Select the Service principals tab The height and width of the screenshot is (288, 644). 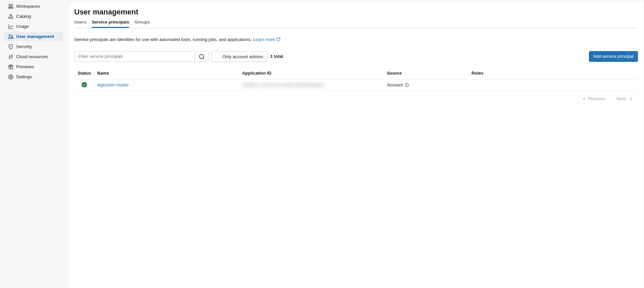pos(110,22)
